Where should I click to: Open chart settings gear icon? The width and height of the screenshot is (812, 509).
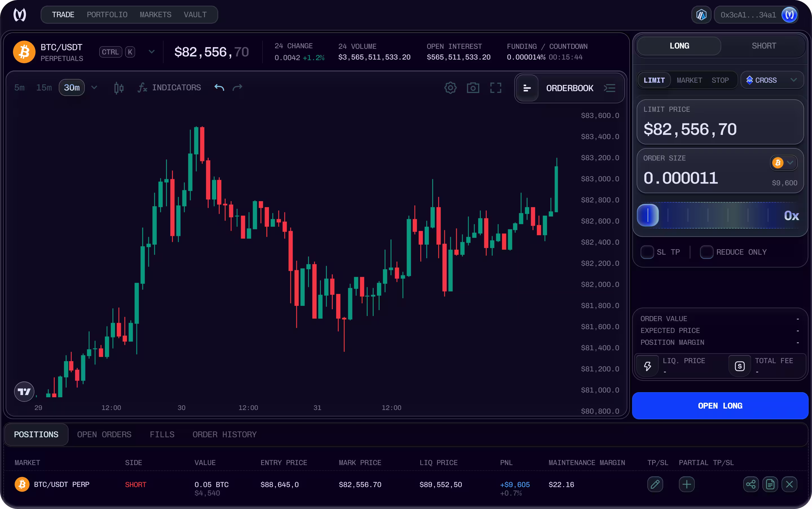coord(450,87)
